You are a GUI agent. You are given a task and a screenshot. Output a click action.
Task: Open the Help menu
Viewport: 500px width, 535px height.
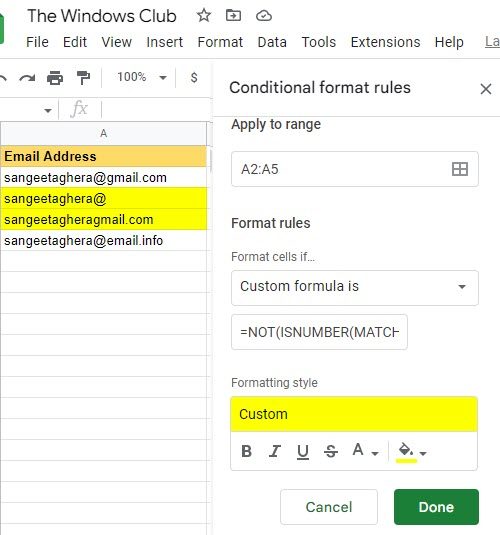449,42
